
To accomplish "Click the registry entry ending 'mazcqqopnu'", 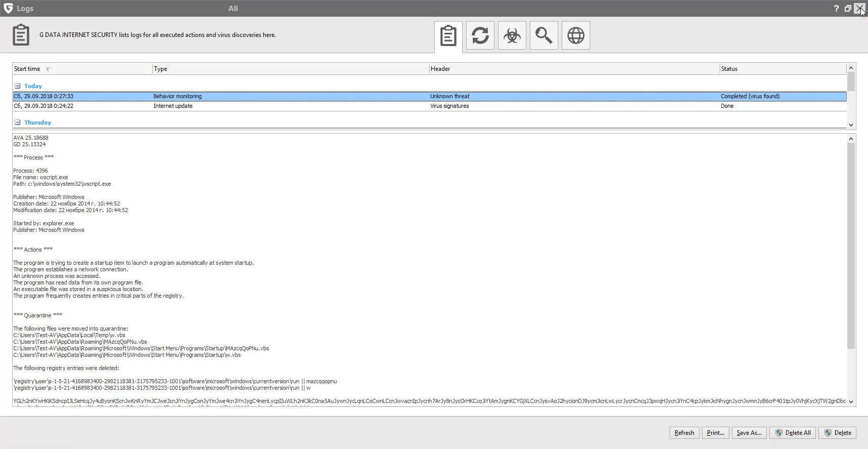I will pos(175,381).
